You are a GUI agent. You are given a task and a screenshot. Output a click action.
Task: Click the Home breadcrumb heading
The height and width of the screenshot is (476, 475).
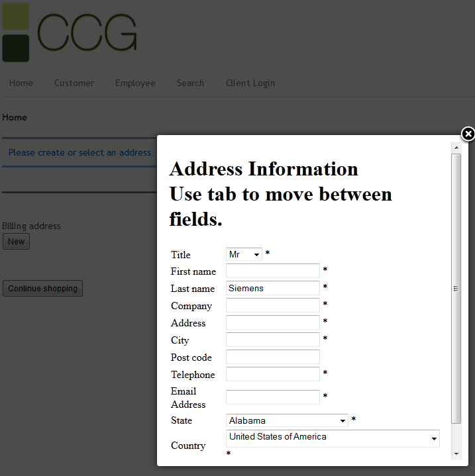15,117
